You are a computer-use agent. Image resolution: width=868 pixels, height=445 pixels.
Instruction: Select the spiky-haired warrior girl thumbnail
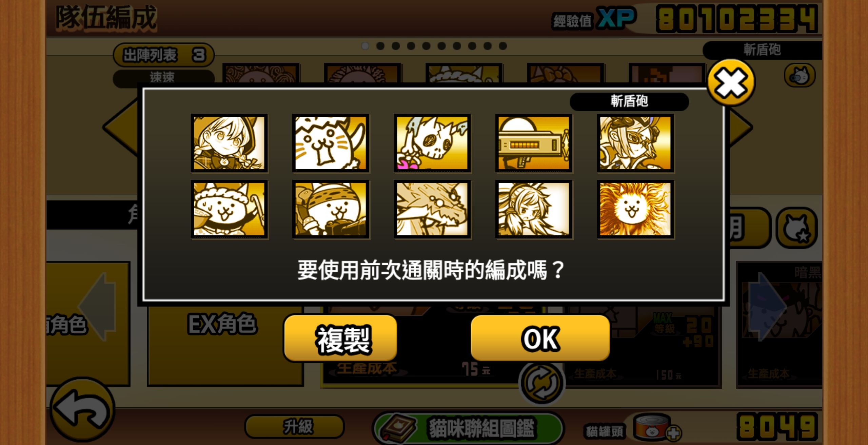tap(534, 209)
